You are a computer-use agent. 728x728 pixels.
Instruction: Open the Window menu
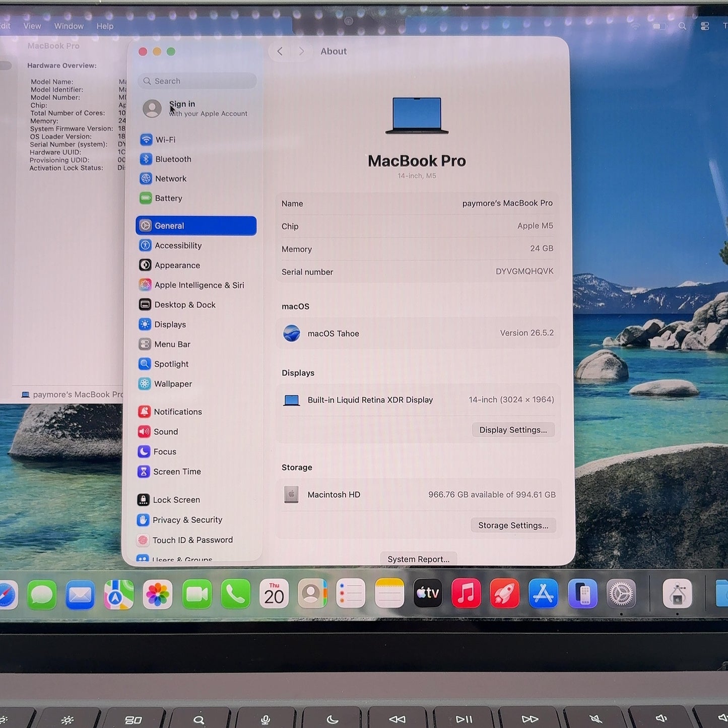69,26
